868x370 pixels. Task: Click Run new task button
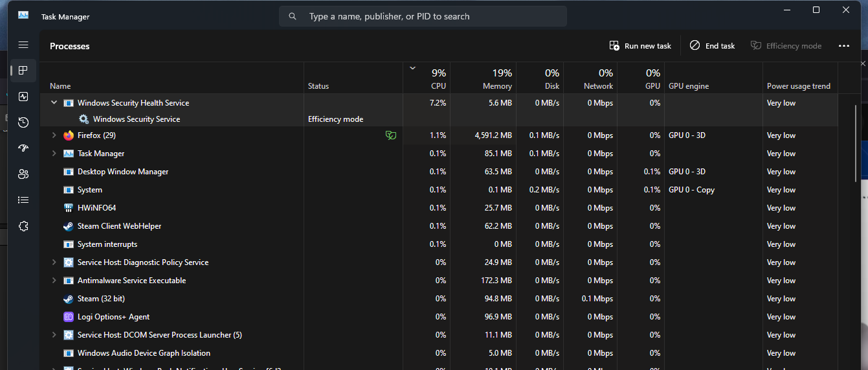(x=640, y=46)
